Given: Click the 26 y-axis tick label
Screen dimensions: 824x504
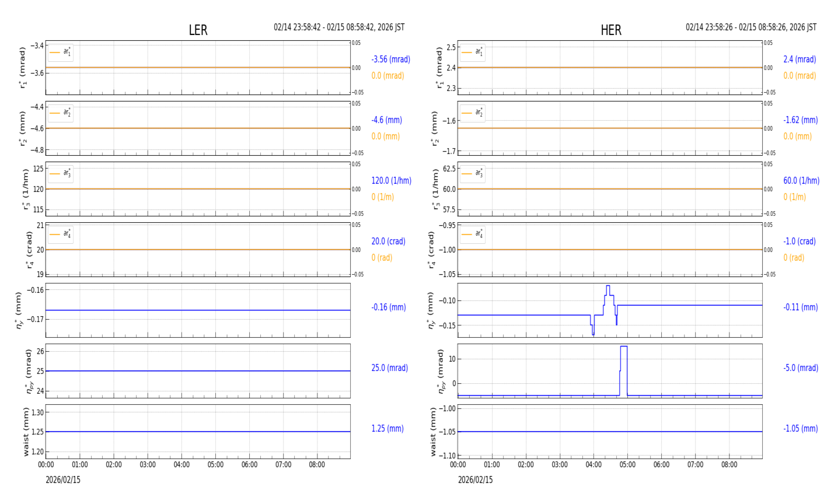Looking at the screenshot, I should pyautogui.click(x=40, y=352).
